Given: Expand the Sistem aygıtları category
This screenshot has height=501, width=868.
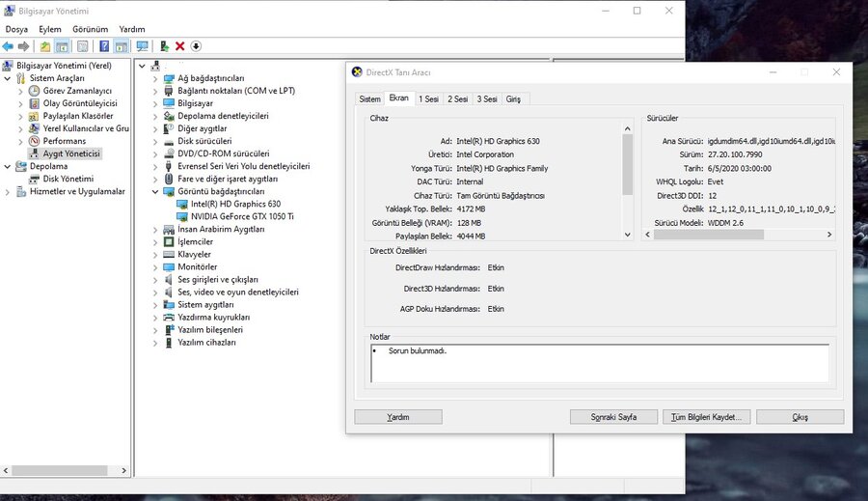Looking at the screenshot, I should point(155,305).
